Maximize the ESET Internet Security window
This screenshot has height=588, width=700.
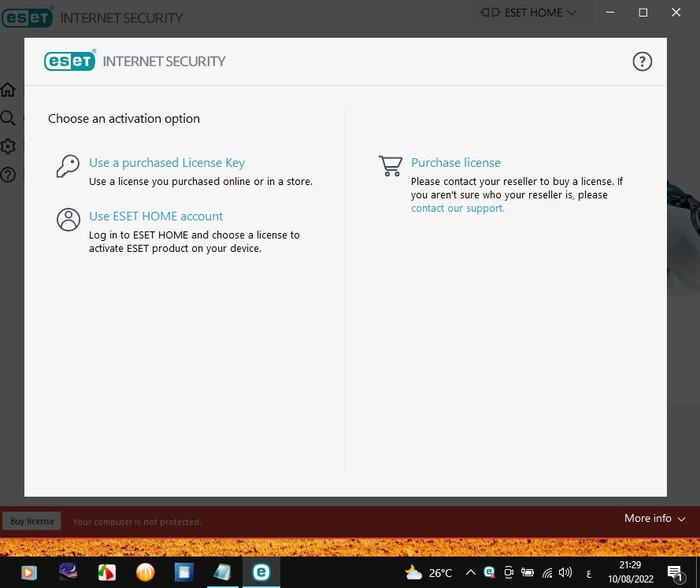pos(643,13)
